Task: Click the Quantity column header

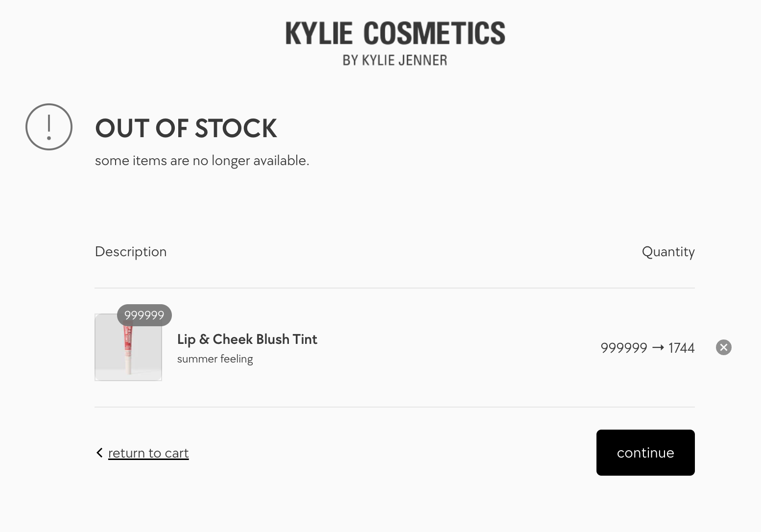Action: point(668,252)
